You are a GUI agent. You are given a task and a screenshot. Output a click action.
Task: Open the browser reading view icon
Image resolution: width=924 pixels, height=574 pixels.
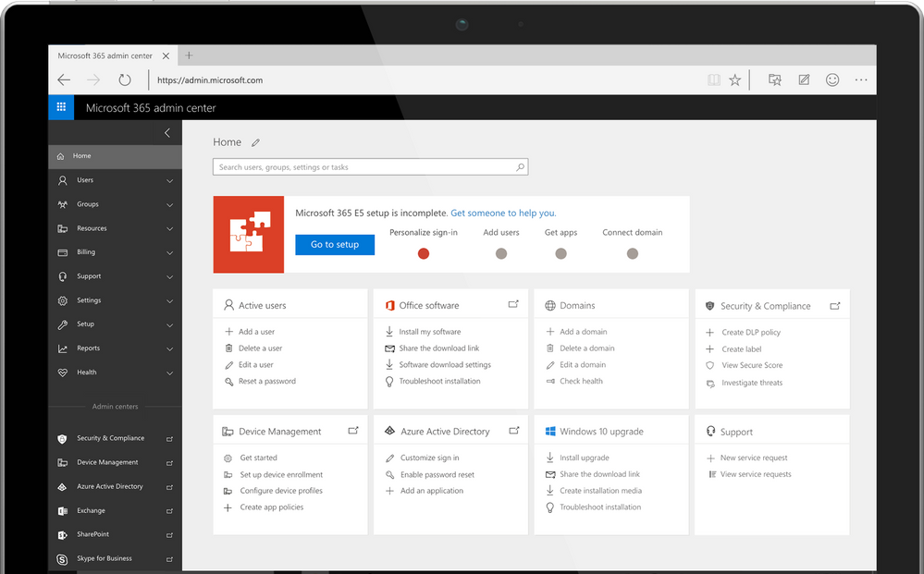[x=714, y=79]
